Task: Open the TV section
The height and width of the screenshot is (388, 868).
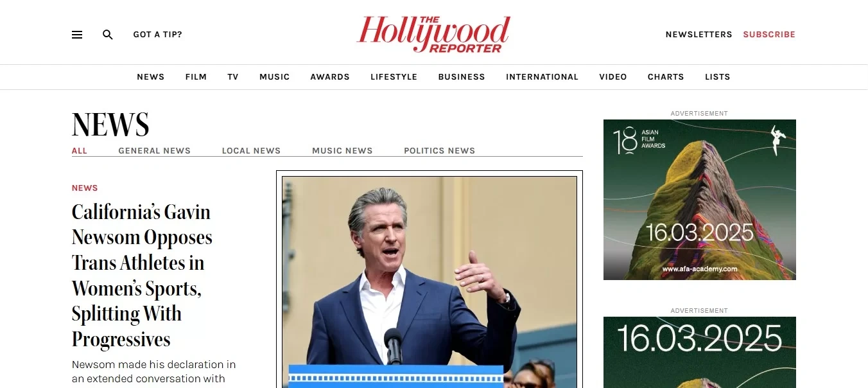Action: (233, 77)
